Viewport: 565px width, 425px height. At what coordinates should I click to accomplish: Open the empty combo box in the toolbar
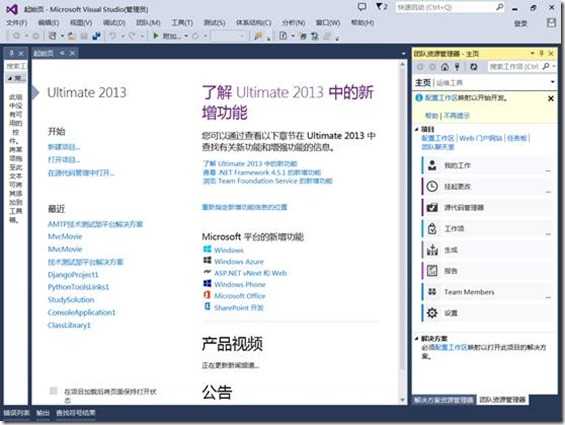point(229,36)
